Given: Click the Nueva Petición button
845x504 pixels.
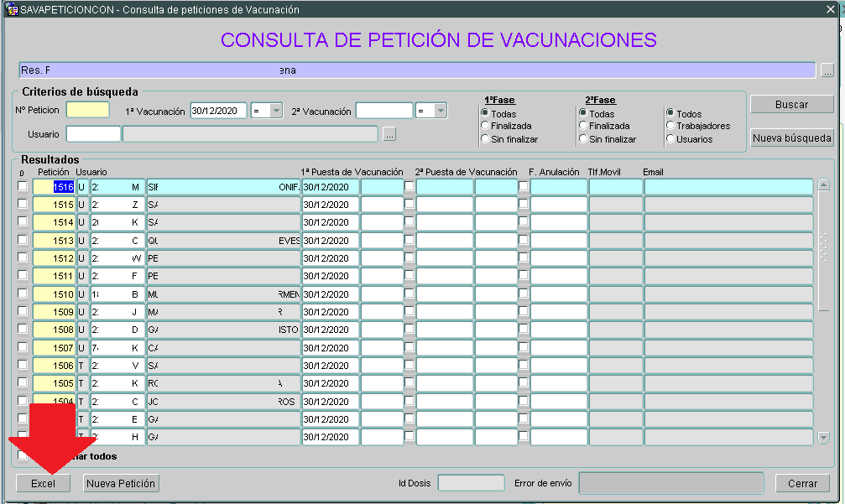Looking at the screenshot, I should [121, 484].
